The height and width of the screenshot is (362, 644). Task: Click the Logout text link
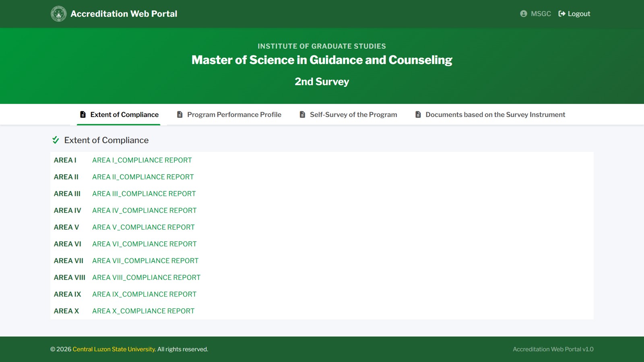tap(579, 14)
